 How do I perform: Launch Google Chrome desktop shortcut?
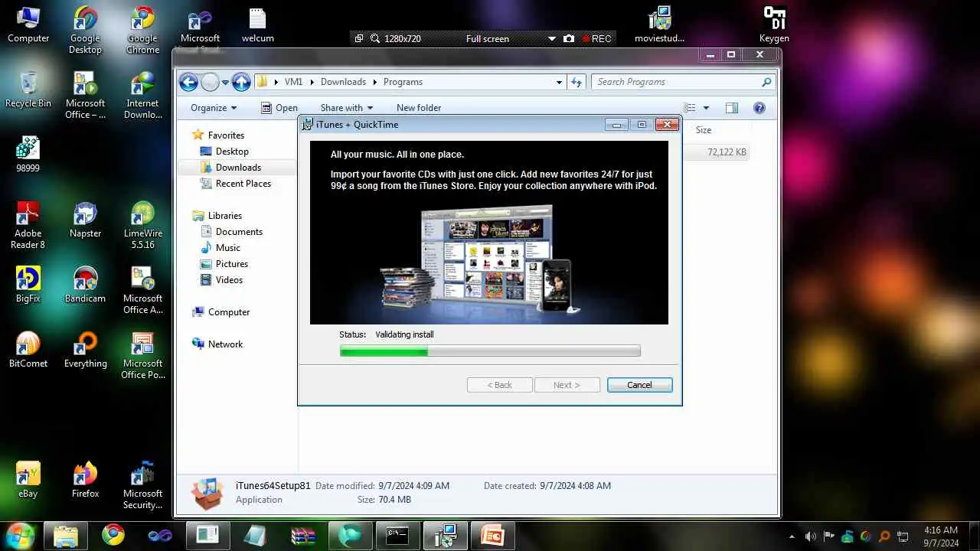coord(142,31)
